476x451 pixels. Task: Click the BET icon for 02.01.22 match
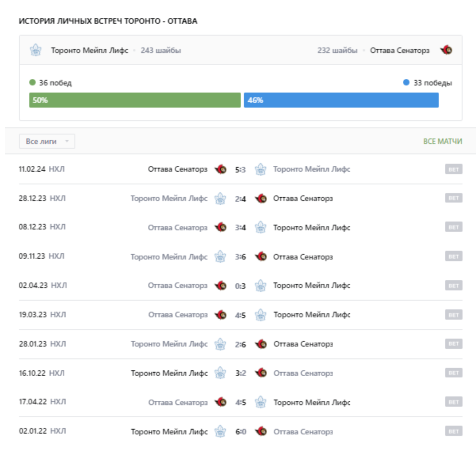pyautogui.click(x=453, y=431)
